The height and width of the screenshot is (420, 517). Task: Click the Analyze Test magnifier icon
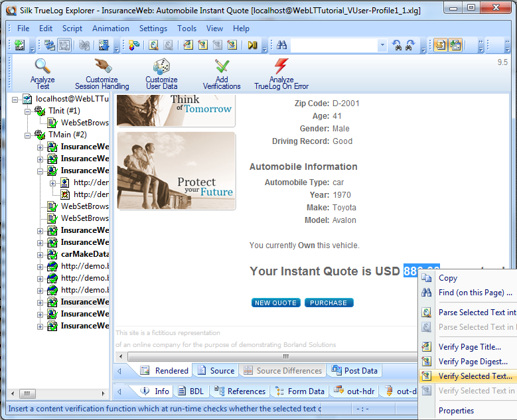pyautogui.click(x=42, y=66)
